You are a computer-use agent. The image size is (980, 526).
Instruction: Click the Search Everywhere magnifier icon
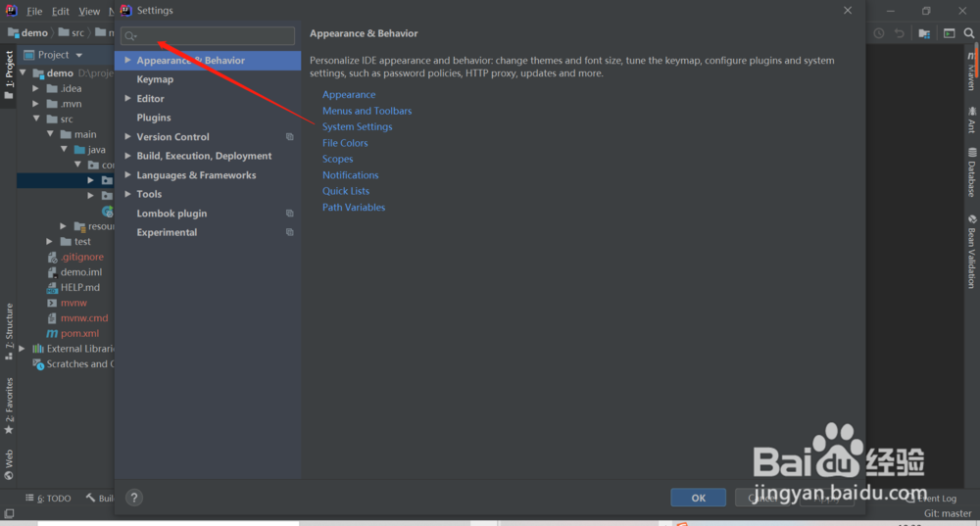point(971,33)
